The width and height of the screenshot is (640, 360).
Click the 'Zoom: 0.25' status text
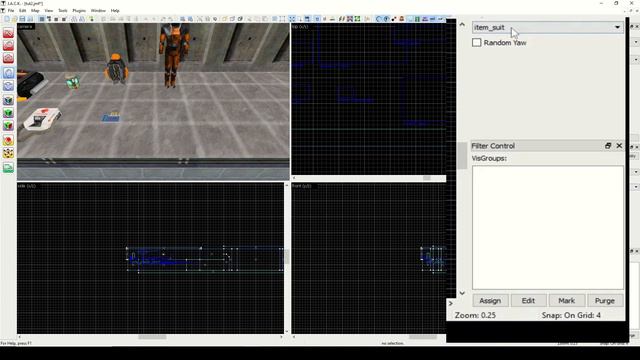[475, 315]
